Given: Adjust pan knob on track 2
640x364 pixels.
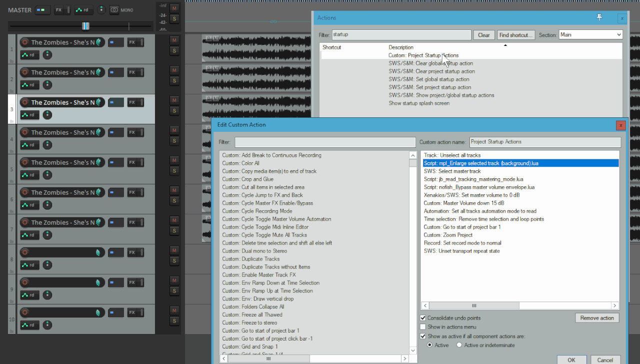Looking at the screenshot, I should [47, 85].
